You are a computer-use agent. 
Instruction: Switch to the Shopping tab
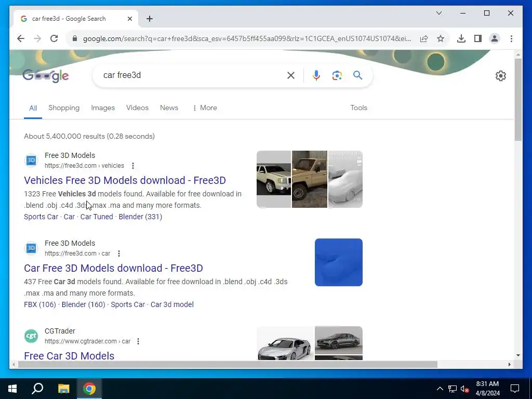(x=64, y=108)
